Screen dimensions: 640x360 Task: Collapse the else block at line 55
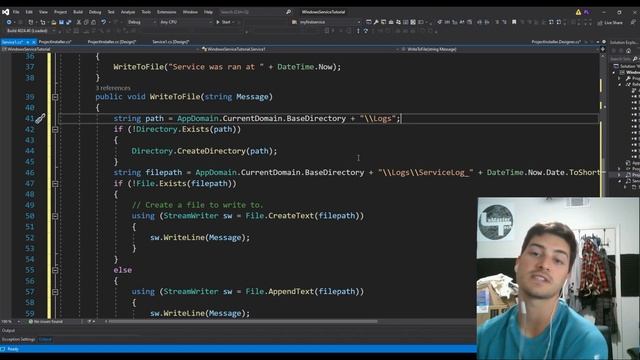[55, 270]
